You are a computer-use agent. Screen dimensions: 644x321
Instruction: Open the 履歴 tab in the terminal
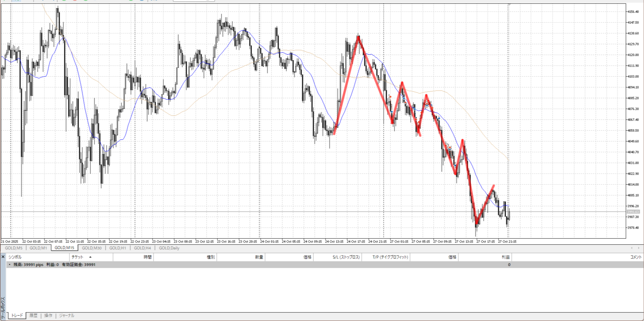(33, 316)
